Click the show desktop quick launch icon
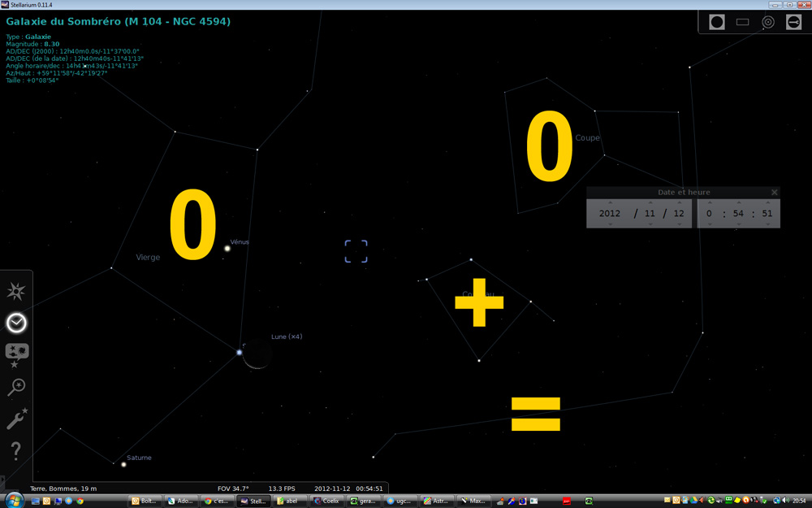Viewport: 812px width, 508px height. [35, 501]
